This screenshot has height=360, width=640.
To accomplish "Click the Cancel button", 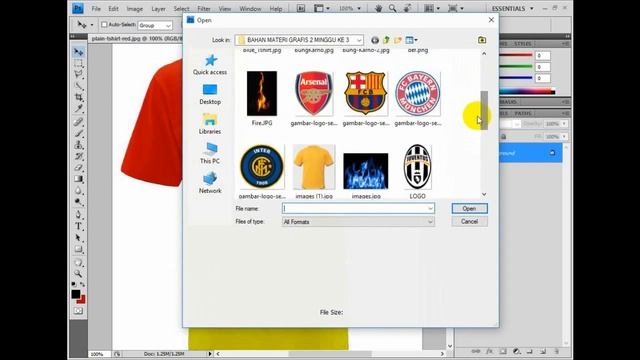I will click(x=469, y=222).
